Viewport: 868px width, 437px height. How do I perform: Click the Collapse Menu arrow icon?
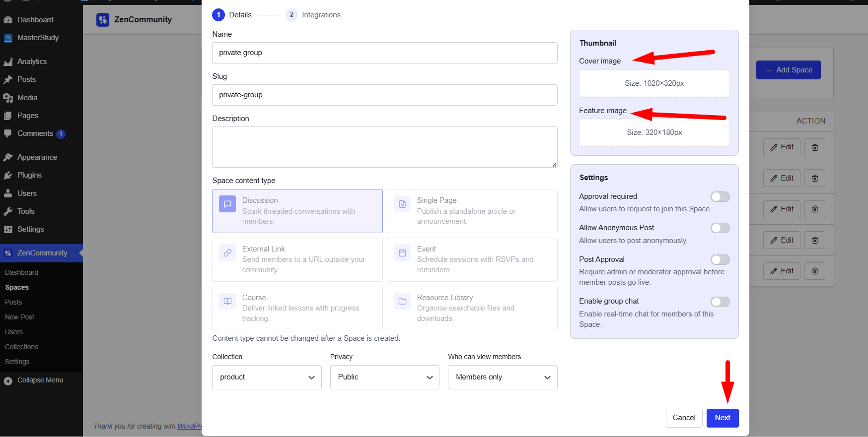pyautogui.click(x=8, y=380)
